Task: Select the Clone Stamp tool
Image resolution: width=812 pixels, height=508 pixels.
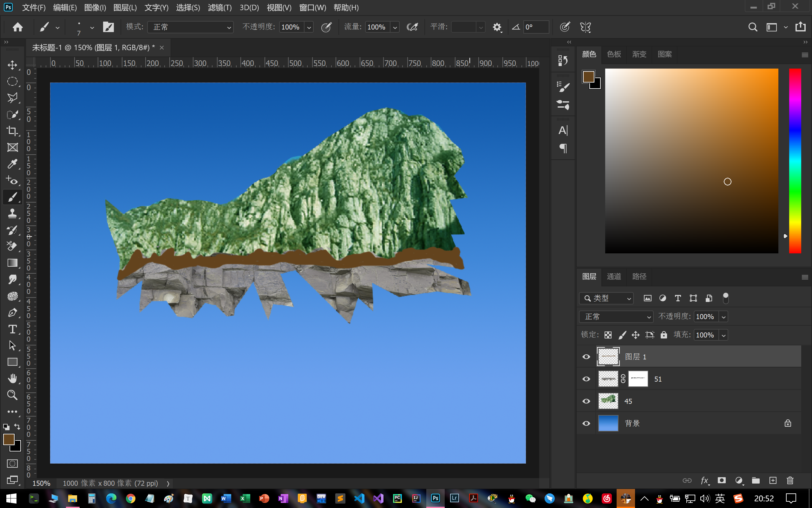Action: coord(12,213)
